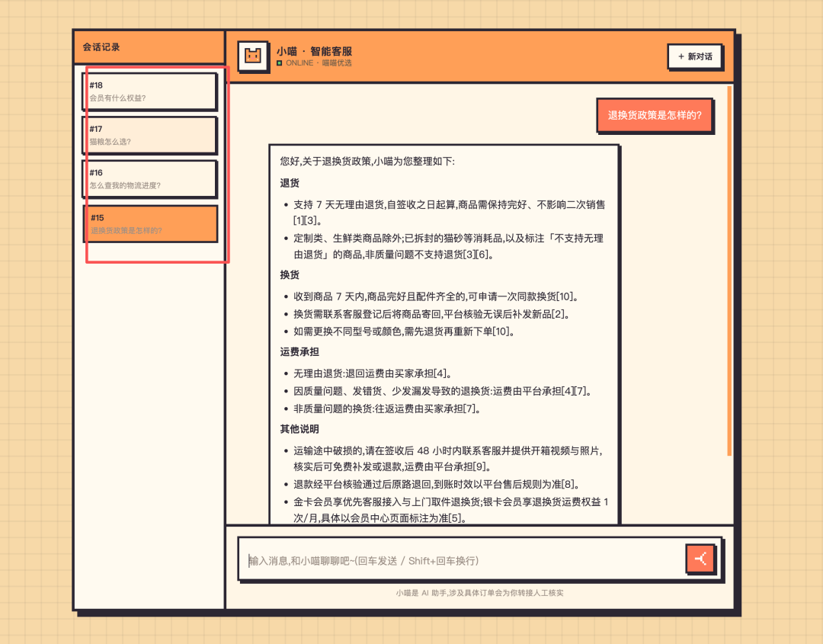
Task: Click the bullet 如需更换不同型号或颜色
Action: (404, 332)
